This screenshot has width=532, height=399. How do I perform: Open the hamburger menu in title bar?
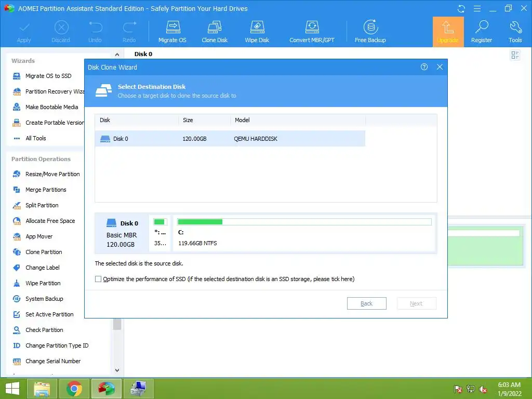[477, 8]
